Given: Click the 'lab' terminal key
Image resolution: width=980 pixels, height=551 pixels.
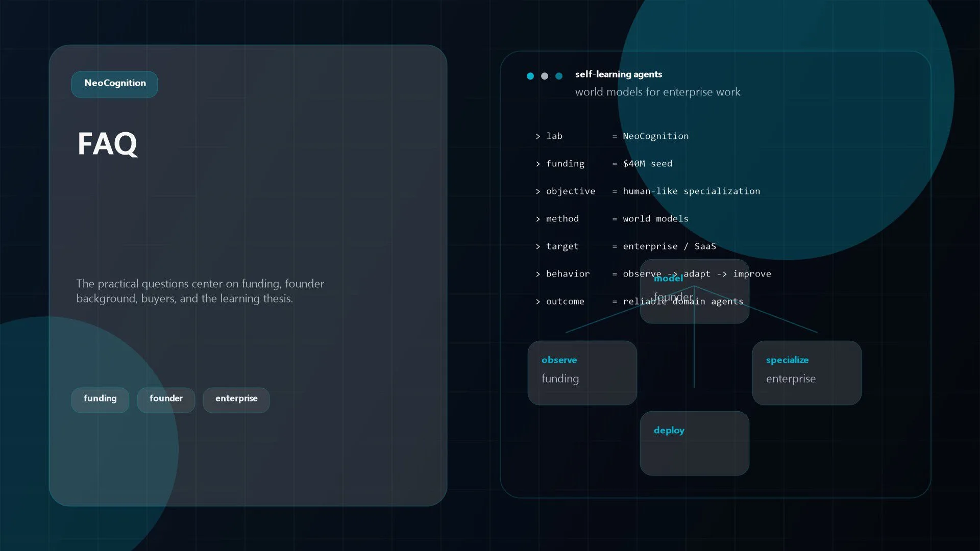Looking at the screenshot, I should pyautogui.click(x=554, y=136).
